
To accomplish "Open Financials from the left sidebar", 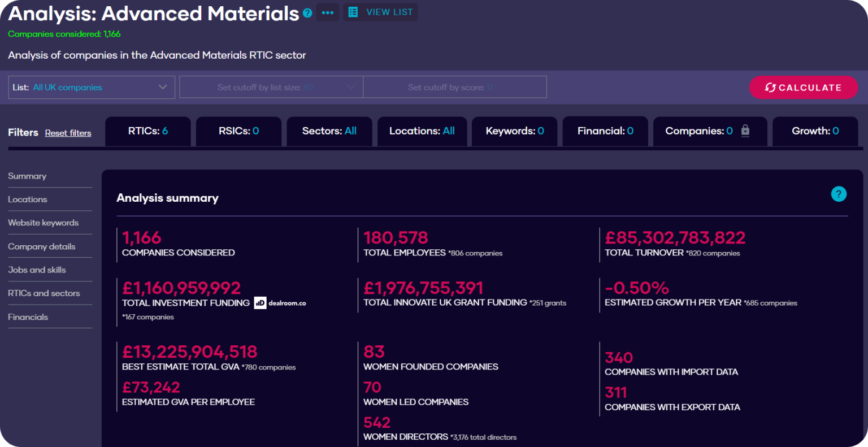I will pos(28,316).
